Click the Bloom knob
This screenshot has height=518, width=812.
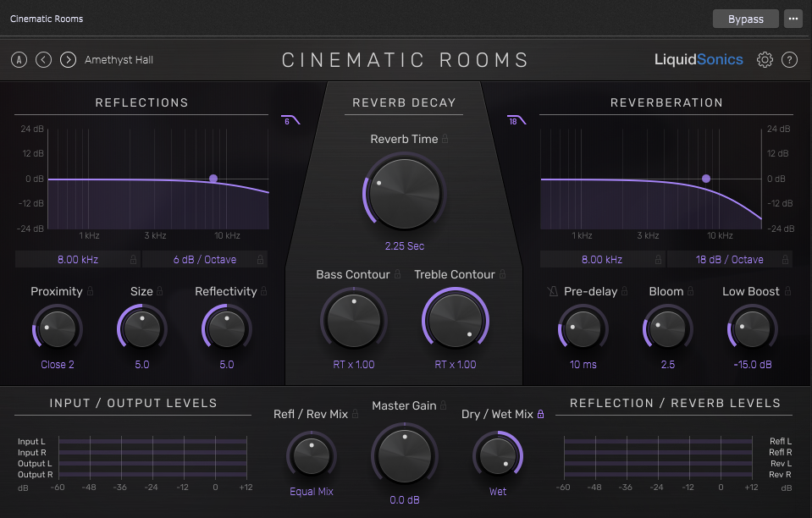click(x=667, y=329)
